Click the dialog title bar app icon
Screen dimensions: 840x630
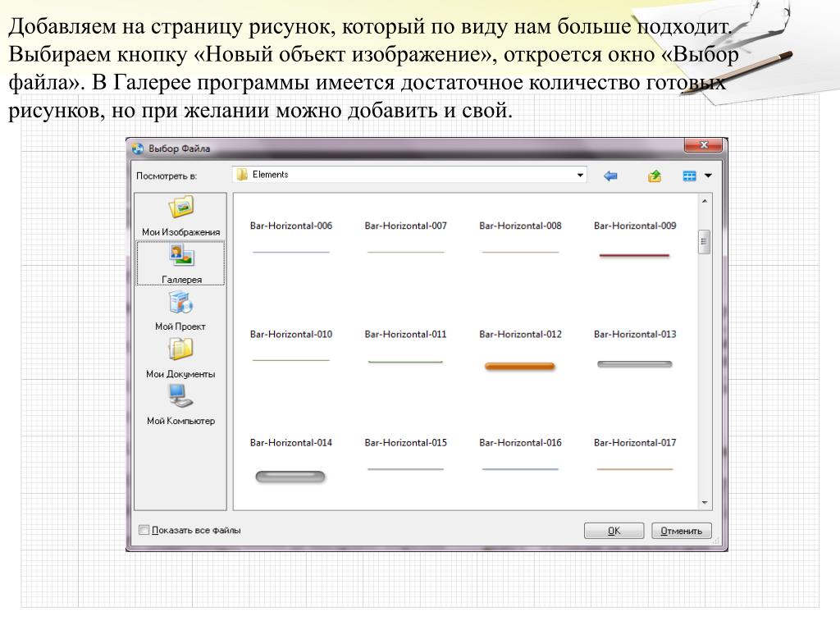(x=138, y=149)
